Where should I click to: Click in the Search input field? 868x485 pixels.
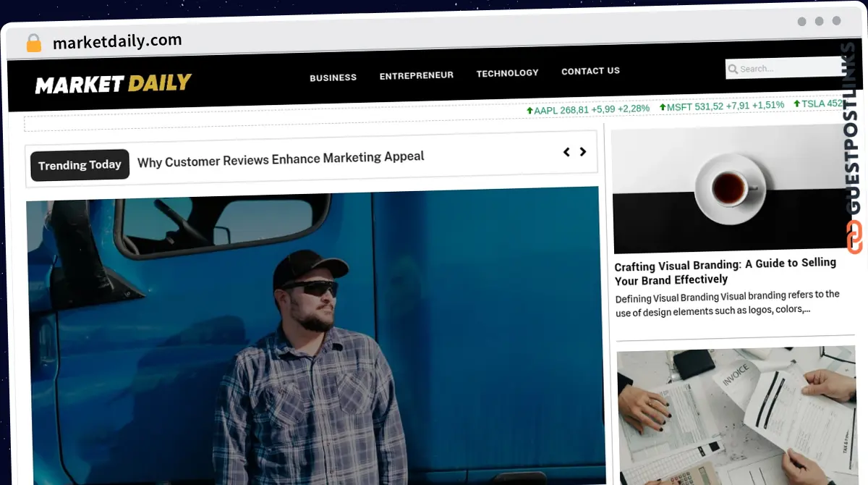pos(785,68)
